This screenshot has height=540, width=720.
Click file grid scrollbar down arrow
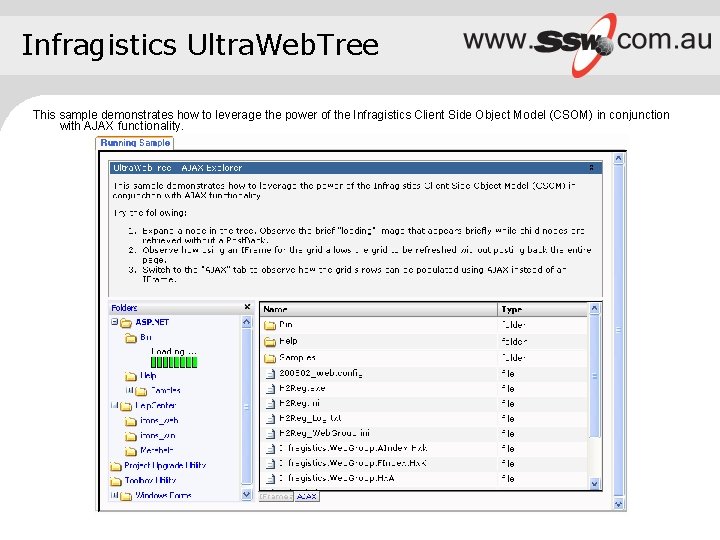tap(594, 484)
